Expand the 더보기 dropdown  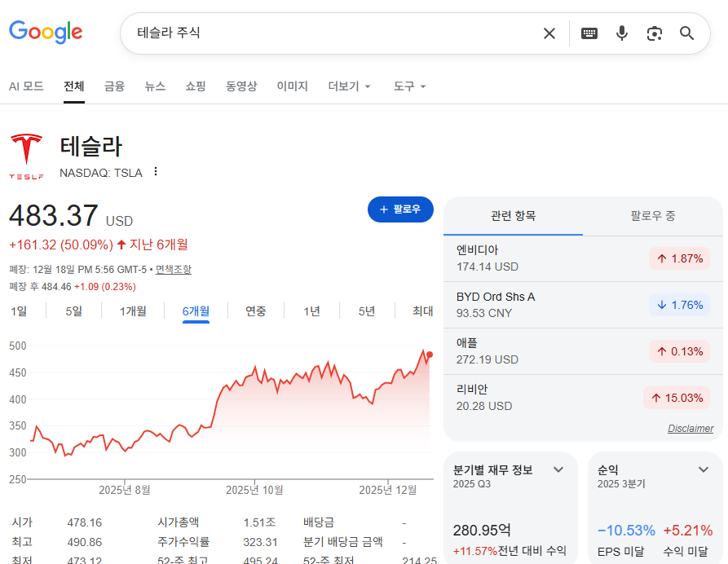(349, 86)
